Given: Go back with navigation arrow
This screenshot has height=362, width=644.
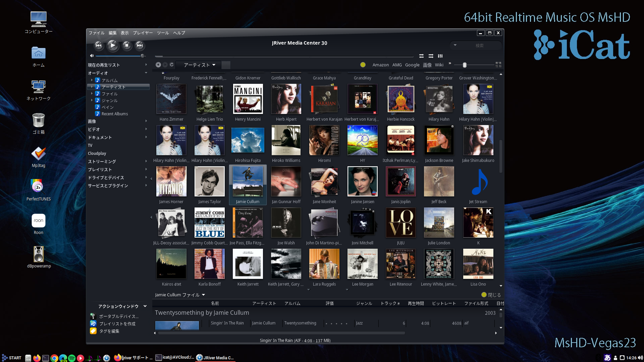Looking at the screenshot, I should (158, 65).
